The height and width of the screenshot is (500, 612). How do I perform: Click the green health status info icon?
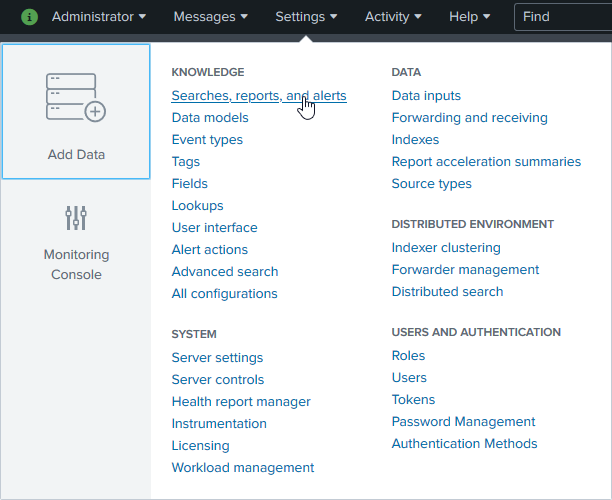click(29, 17)
